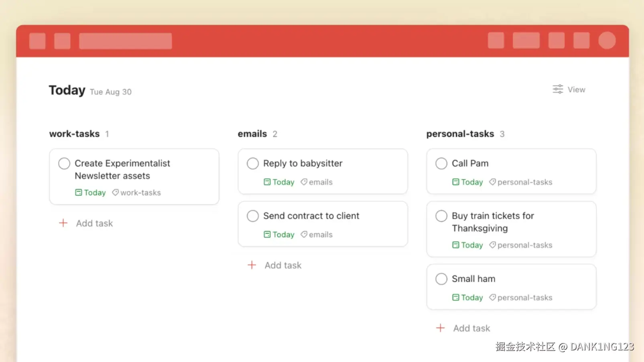The width and height of the screenshot is (644, 362).
Task: Click label tag icon on Reply to babysitter
Action: tap(304, 182)
